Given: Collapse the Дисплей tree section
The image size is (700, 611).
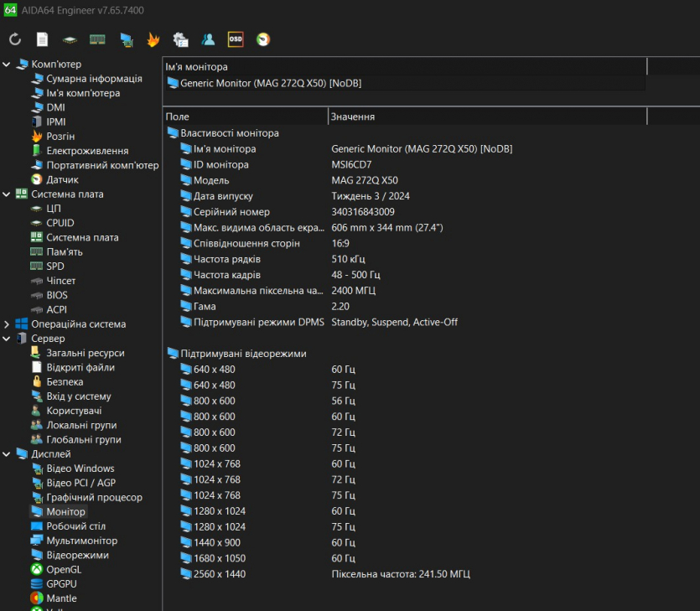Looking at the screenshot, I should (x=7, y=454).
